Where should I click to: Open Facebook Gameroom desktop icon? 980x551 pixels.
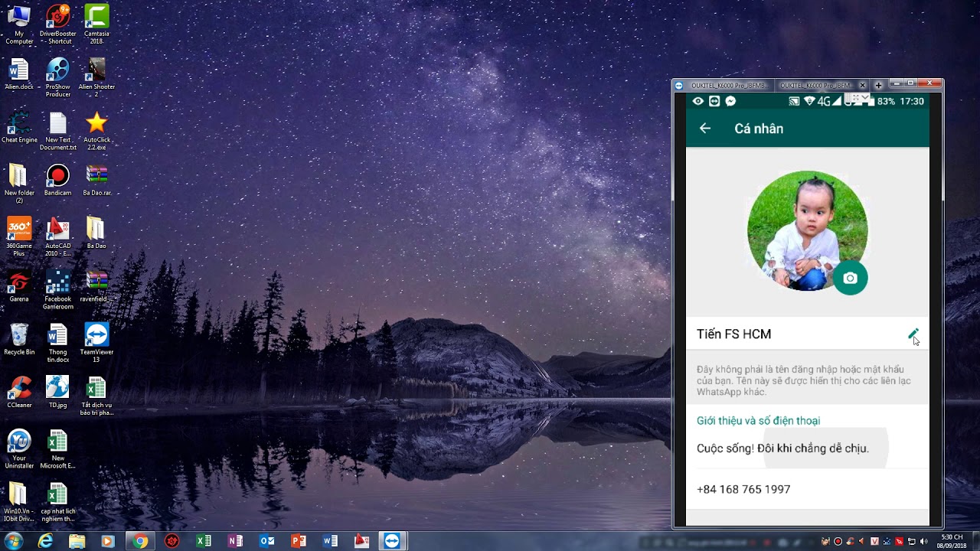tap(58, 290)
